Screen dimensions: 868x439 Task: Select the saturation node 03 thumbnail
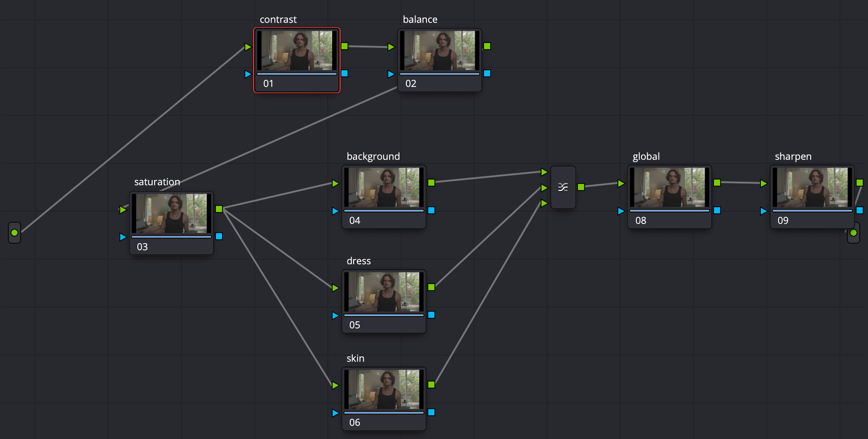point(171,213)
